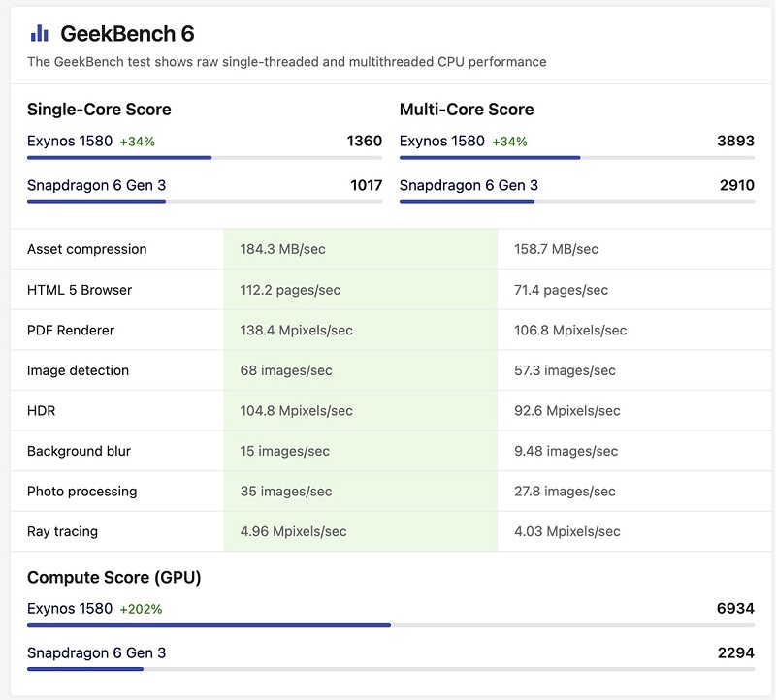Image resolution: width=776 pixels, height=700 pixels.
Task: Select the multi-core score value 3893
Action: pyautogui.click(x=736, y=141)
